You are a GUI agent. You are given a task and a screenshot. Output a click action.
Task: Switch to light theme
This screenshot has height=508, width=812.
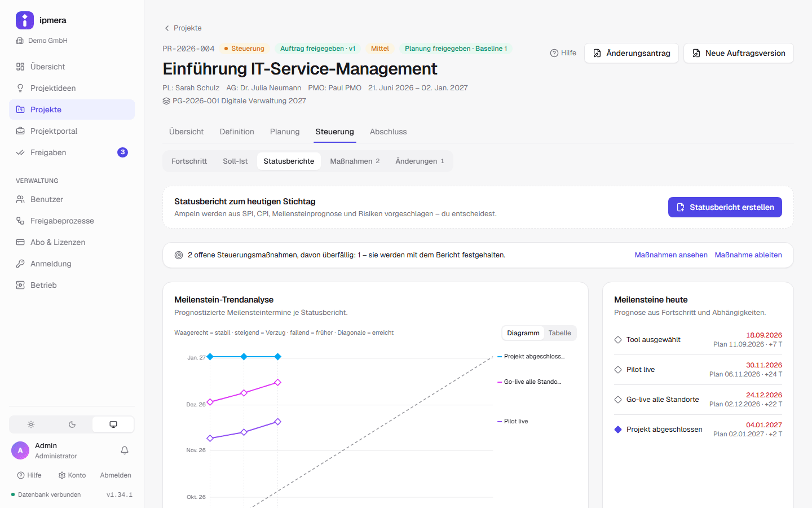(x=31, y=424)
